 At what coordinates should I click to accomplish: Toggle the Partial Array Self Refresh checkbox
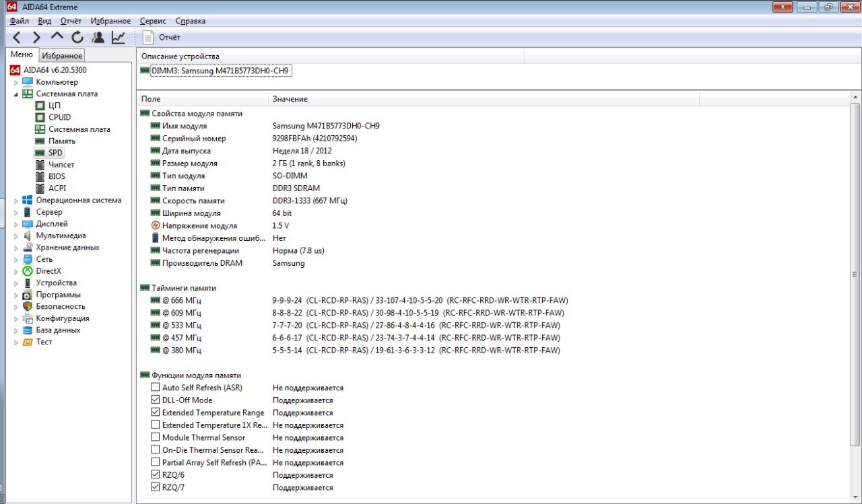click(156, 462)
